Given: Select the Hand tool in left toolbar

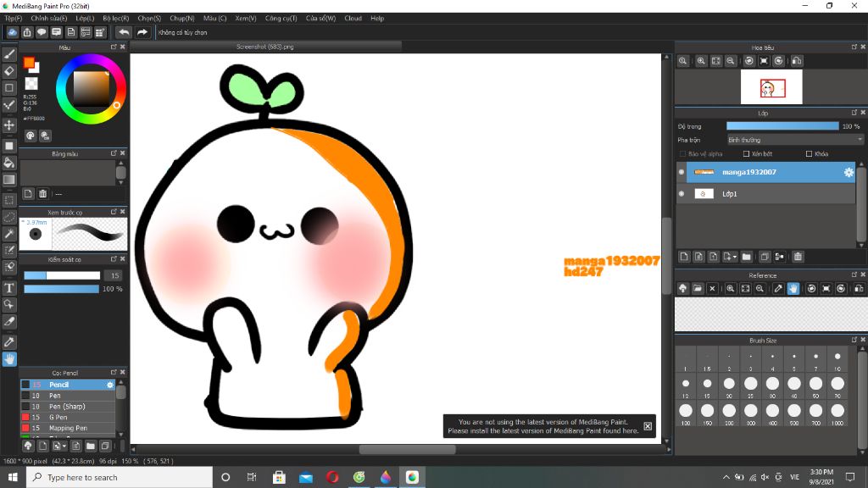Looking at the screenshot, I should pyautogui.click(x=9, y=359).
